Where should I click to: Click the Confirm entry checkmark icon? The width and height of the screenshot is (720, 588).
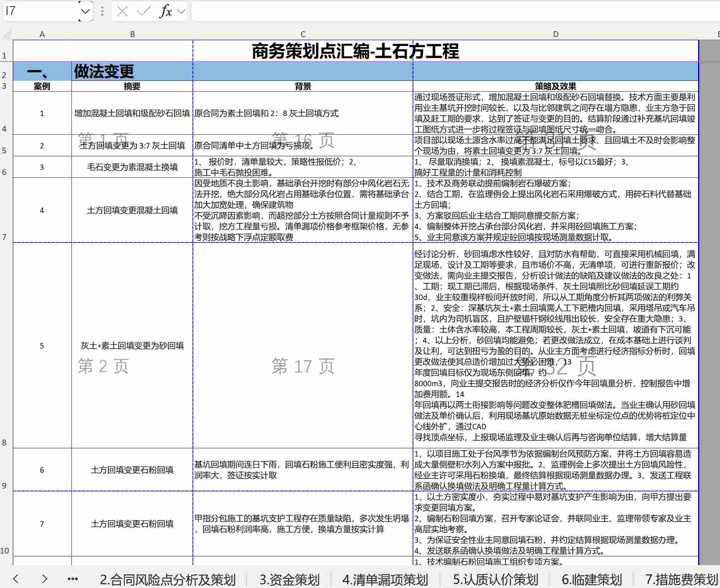pos(144,11)
